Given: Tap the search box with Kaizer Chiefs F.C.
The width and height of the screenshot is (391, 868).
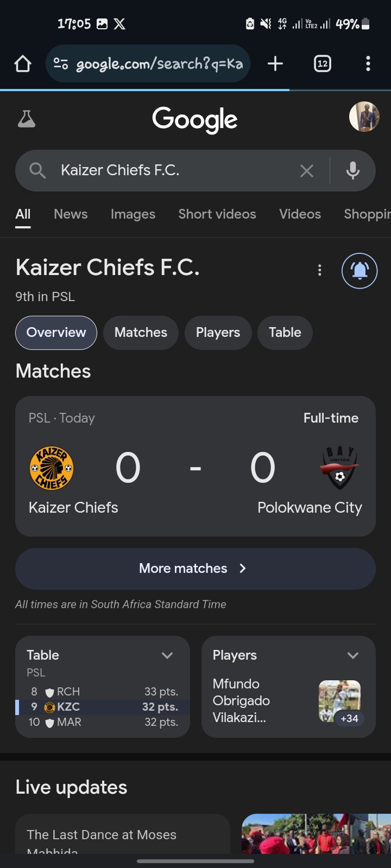Looking at the screenshot, I should point(174,171).
